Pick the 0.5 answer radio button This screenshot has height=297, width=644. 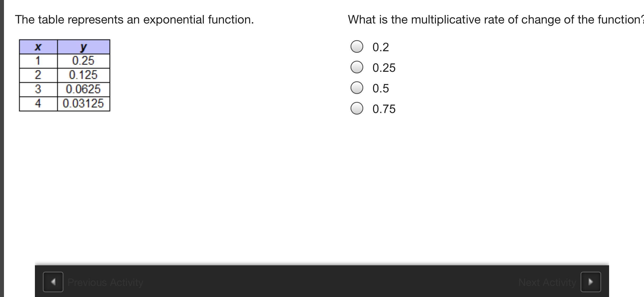(x=357, y=88)
